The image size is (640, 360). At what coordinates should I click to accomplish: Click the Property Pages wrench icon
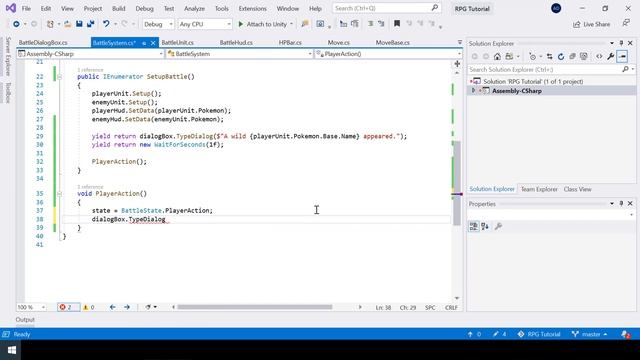coord(498,227)
